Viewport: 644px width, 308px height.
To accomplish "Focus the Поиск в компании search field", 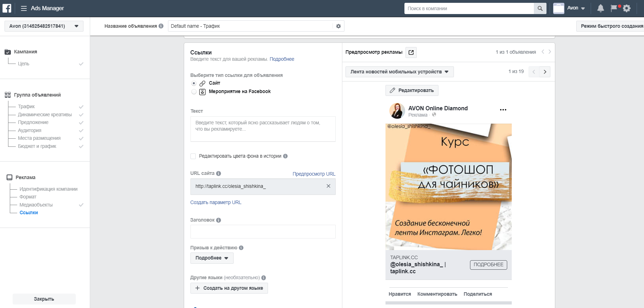I will tap(469, 8).
